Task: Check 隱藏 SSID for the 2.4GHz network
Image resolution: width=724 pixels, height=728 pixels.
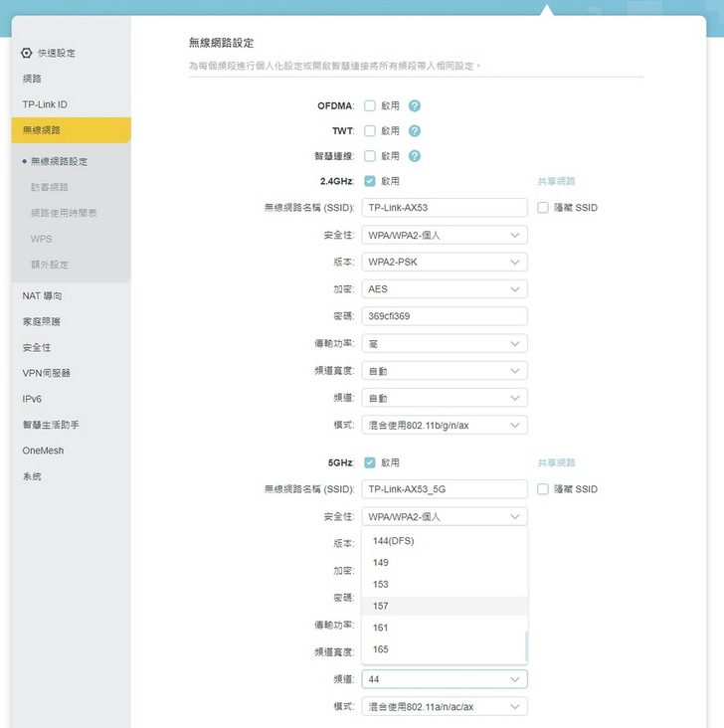Action: tap(543, 208)
